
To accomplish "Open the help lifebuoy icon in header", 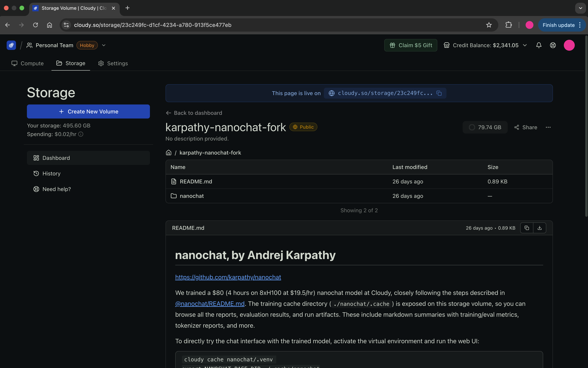I will (553, 45).
